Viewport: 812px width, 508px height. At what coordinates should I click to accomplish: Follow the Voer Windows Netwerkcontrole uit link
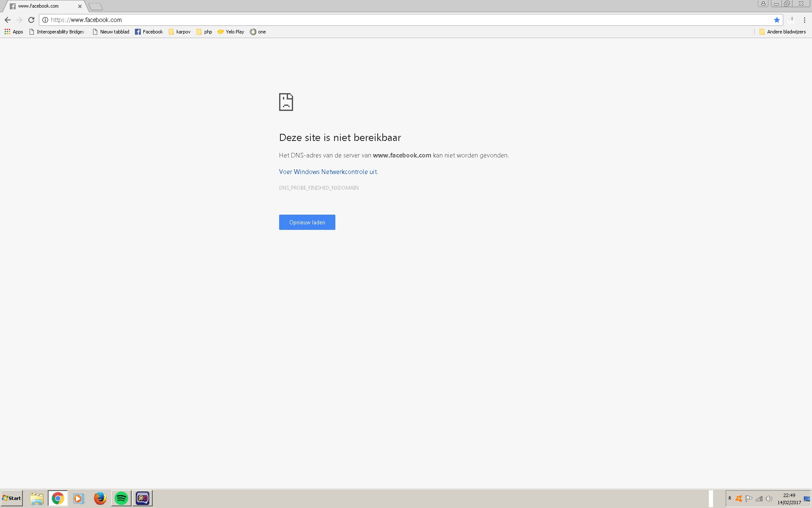point(328,172)
